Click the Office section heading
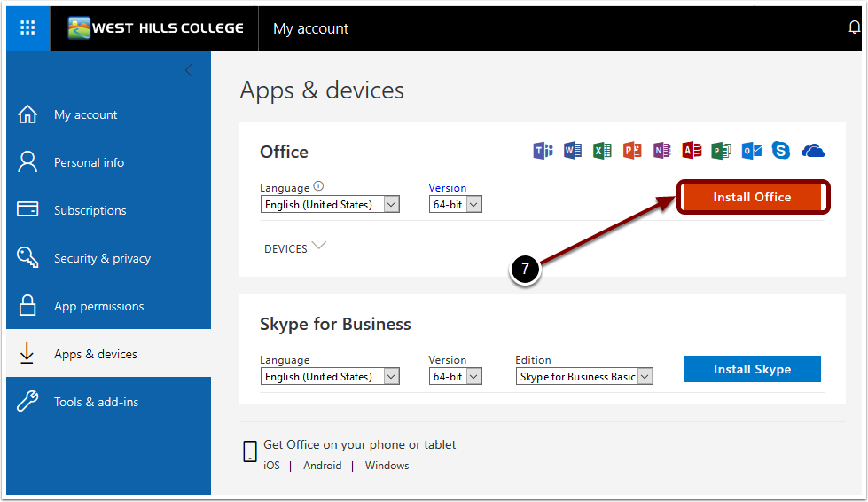Image resolution: width=868 pixels, height=502 pixels. pyautogui.click(x=284, y=152)
